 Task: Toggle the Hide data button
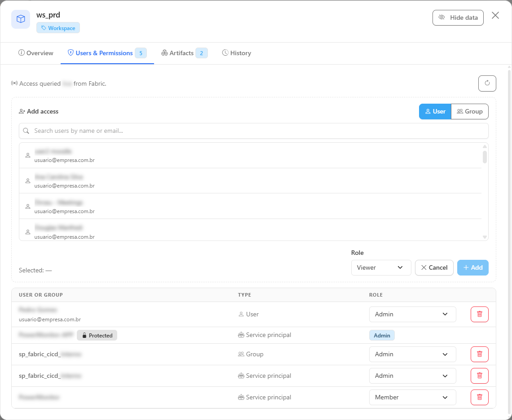point(458,17)
